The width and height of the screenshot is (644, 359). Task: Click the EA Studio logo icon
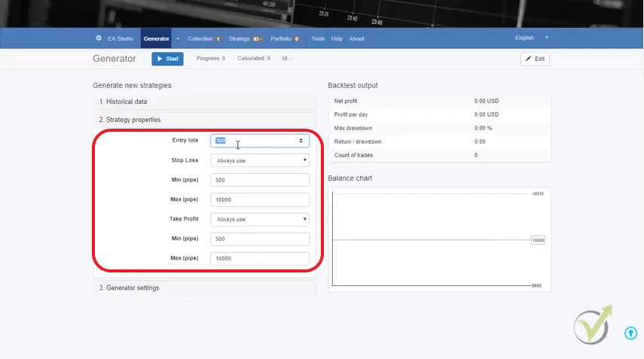tap(99, 38)
